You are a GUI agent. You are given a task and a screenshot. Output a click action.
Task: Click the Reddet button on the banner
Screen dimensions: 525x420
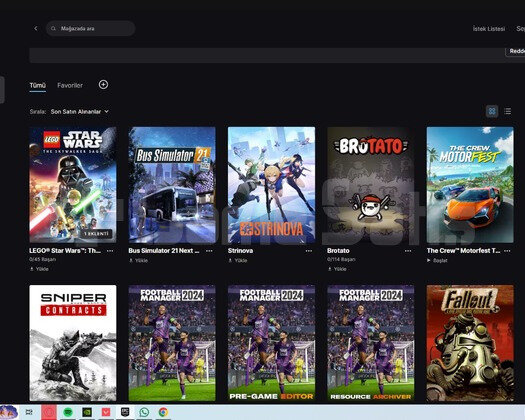(515, 51)
